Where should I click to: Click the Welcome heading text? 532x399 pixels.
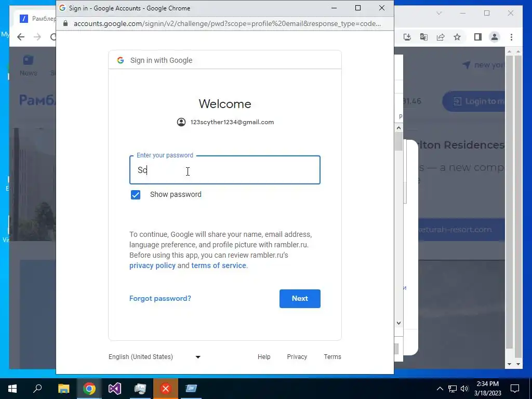tap(225, 104)
